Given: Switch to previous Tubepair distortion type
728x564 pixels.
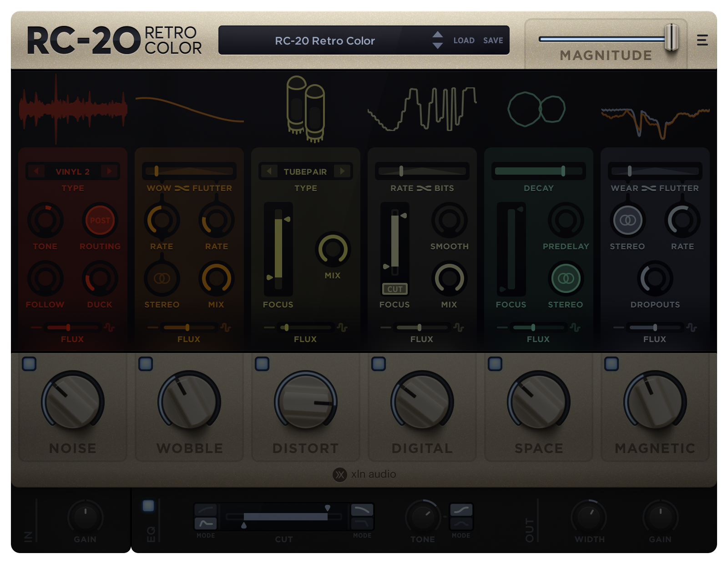Looking at the screenshot, I should (x=269, y=171).
